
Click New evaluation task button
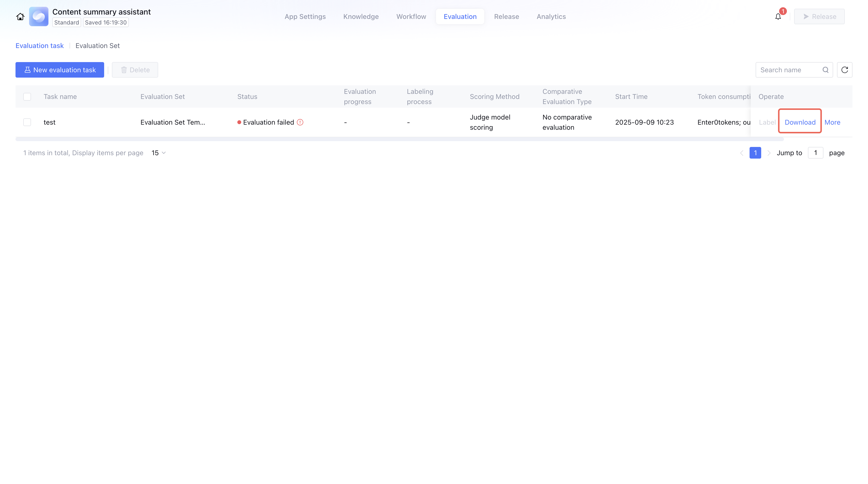click(60, 70)
